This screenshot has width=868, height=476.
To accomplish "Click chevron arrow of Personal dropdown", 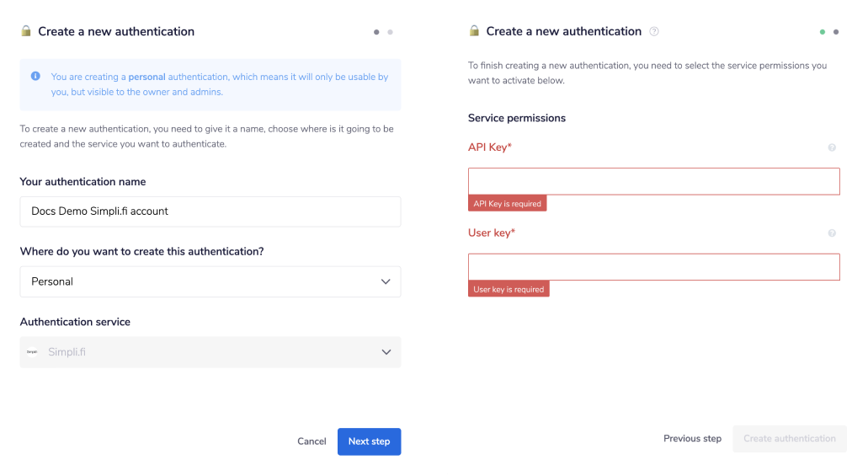I will point(386,281).
